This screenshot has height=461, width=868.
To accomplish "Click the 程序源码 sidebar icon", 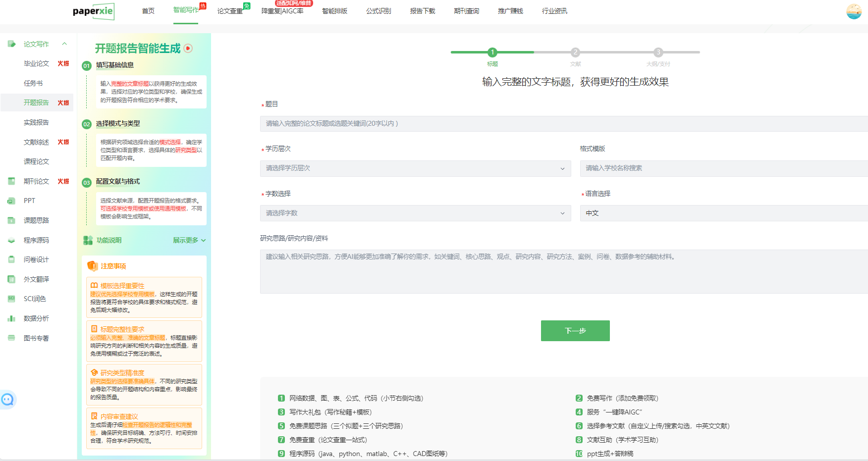I will (11, 240).
